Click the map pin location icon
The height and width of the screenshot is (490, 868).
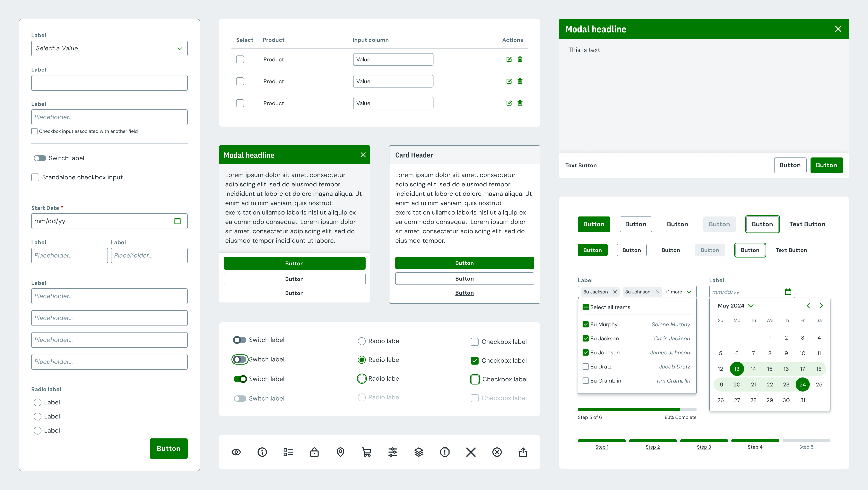340,452
